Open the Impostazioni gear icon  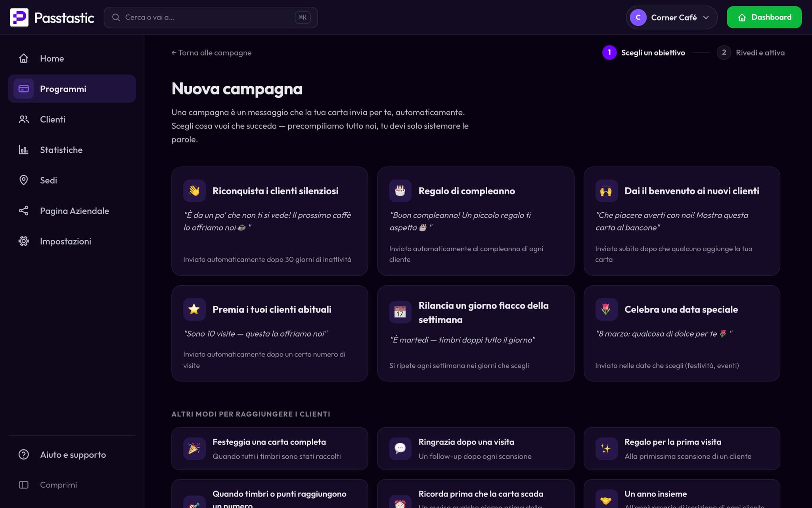pyautogui.click(x=24, y=241)
